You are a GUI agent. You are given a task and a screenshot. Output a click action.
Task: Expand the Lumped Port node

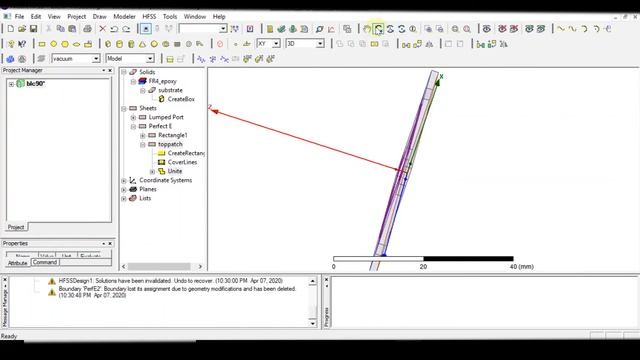coord(133,117)
